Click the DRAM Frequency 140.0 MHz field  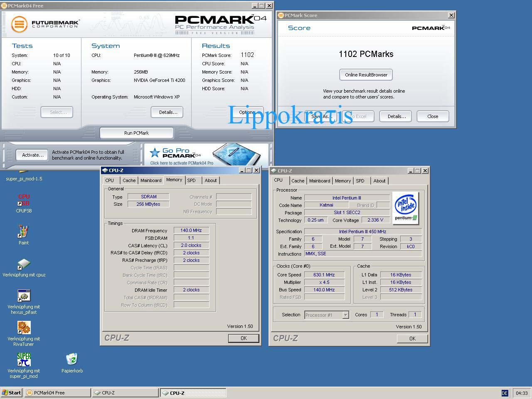(x=191, y=231)
